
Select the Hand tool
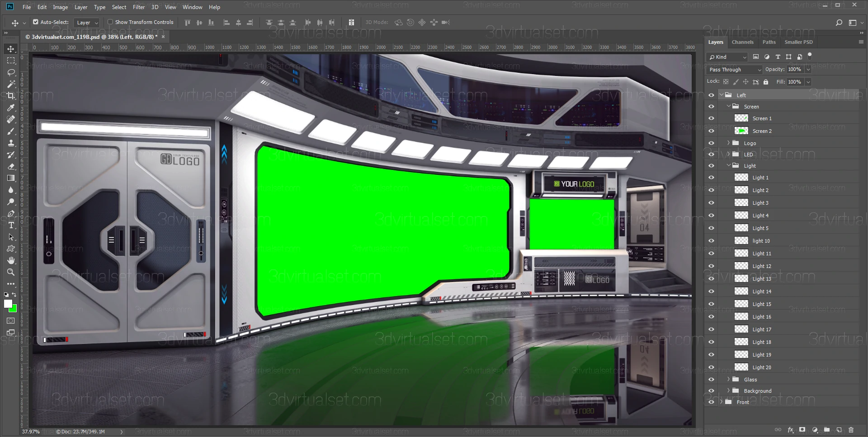pos(11,260)
